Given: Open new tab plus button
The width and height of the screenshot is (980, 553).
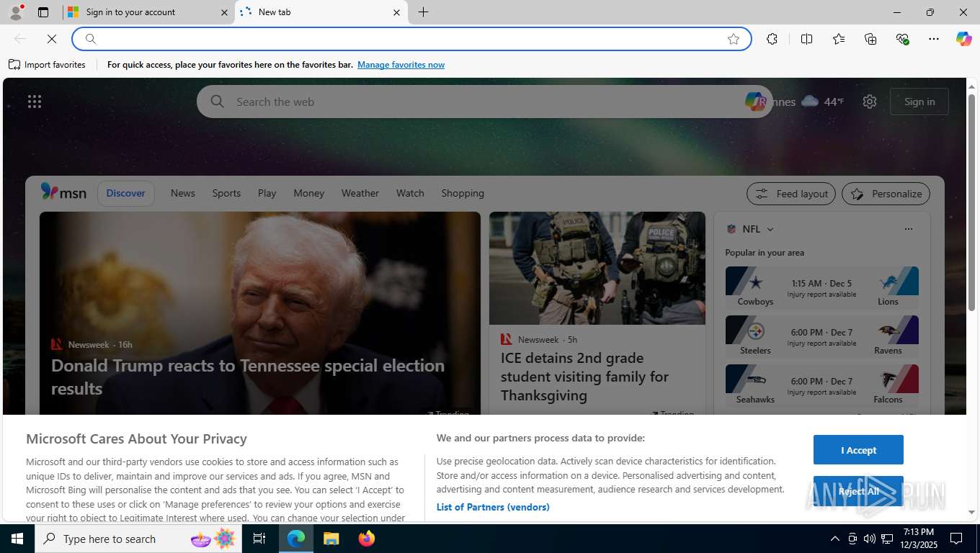Looking at the screenshot, I should click(423, 12).
